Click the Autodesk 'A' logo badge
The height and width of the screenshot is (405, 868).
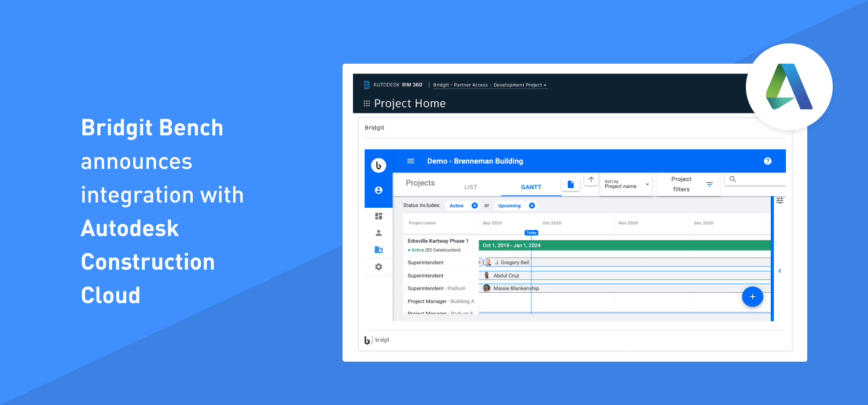789,87
